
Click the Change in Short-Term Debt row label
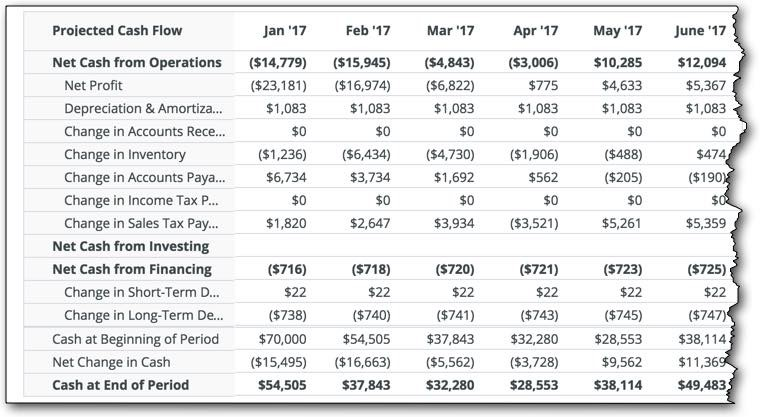pyautogui.click(x=142, y=292)
